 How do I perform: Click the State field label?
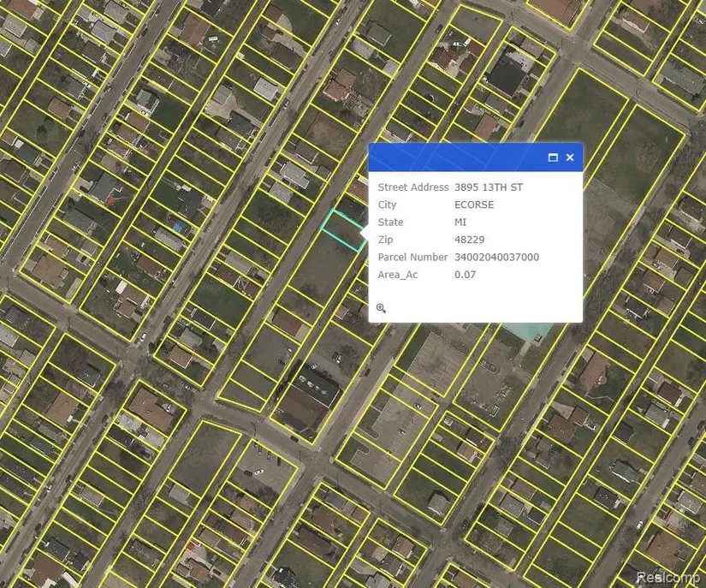click(x=390, y=223)
